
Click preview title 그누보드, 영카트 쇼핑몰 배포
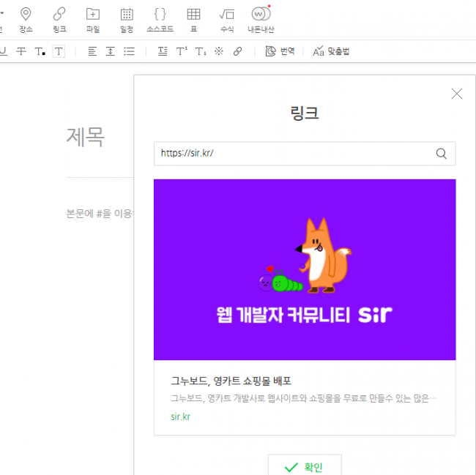(231, 381)
